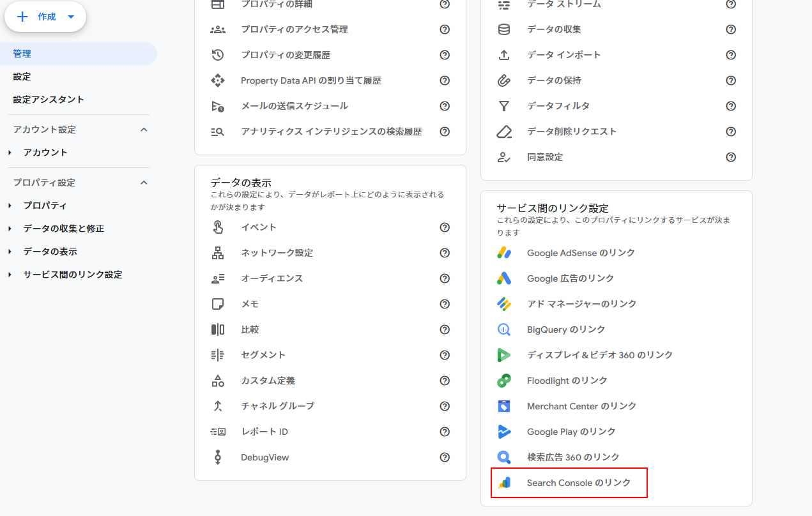Click the 検索広告 360 magnifier icon
The width and height of the screenshot is (812, 516).
[x=505, y=457]
